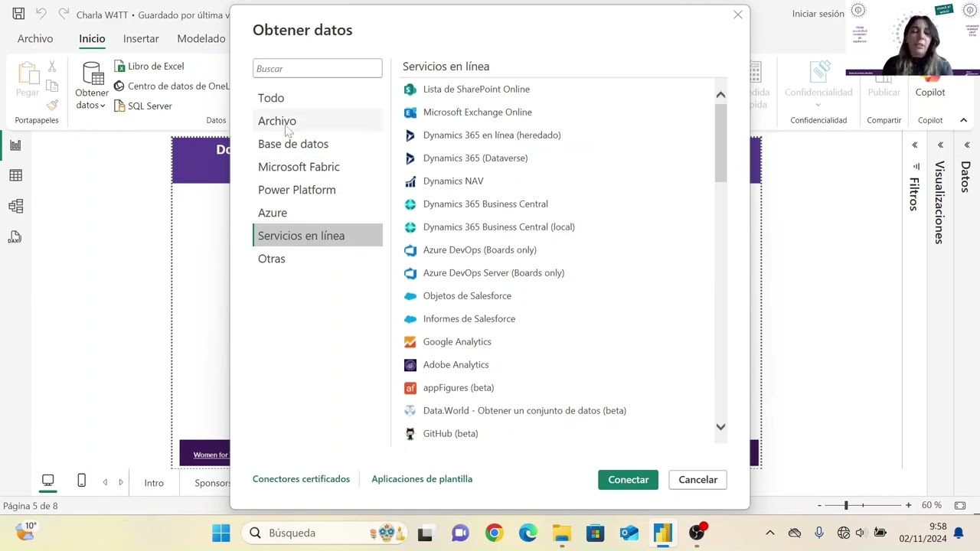980x551 pixels.
Task: Pick the Dynamics NAV connector icon
Action: pos(410,181)
